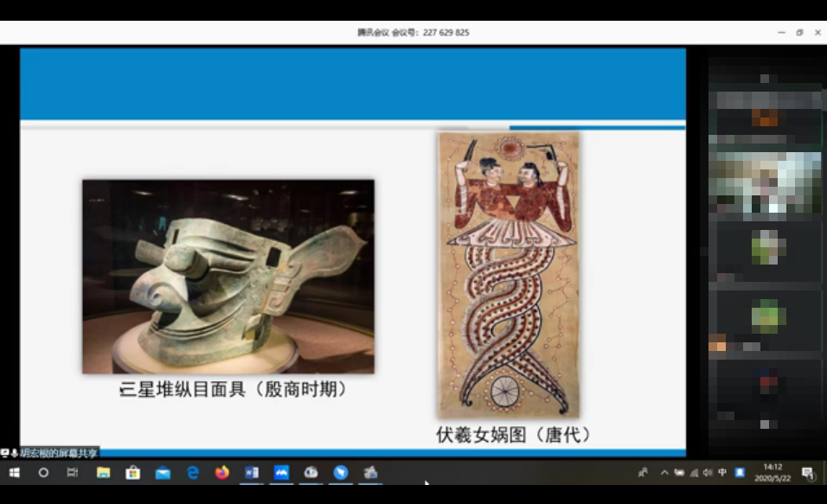Open the Mail app on taskbar

tap(163, 473)
